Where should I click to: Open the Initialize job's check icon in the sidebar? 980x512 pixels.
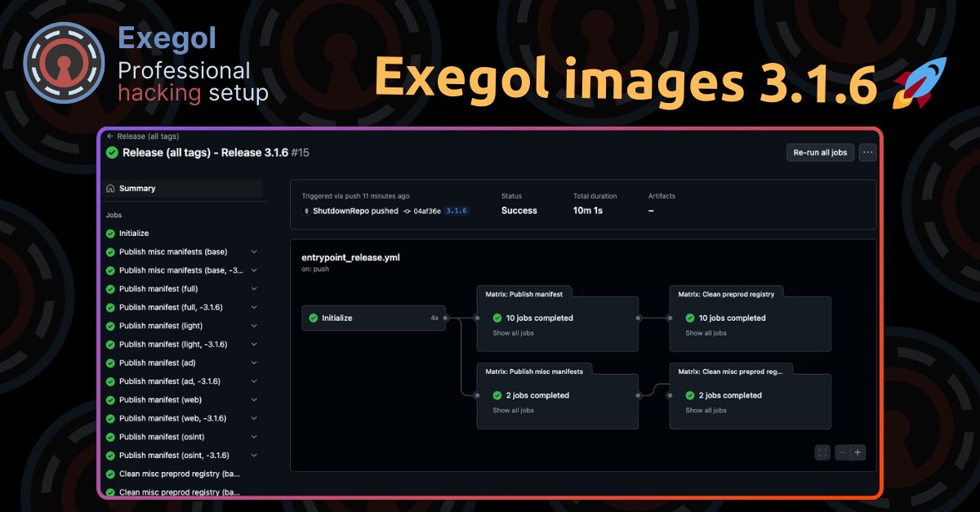coord(111,233)
